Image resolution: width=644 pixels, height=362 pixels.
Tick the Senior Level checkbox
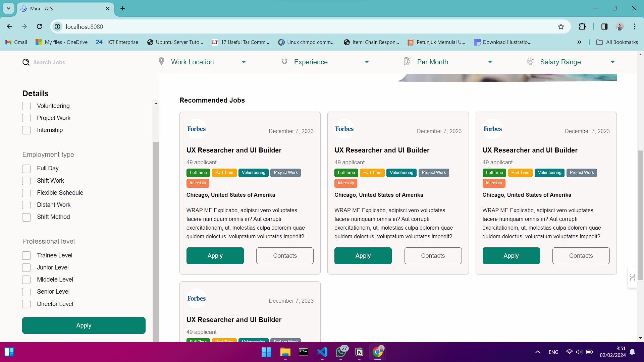(26, 292)
